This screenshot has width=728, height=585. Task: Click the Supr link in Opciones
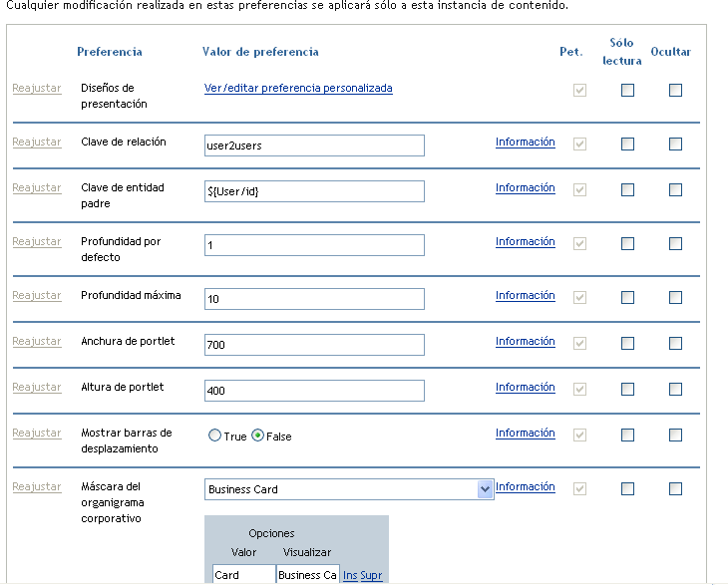click(371, 575)
